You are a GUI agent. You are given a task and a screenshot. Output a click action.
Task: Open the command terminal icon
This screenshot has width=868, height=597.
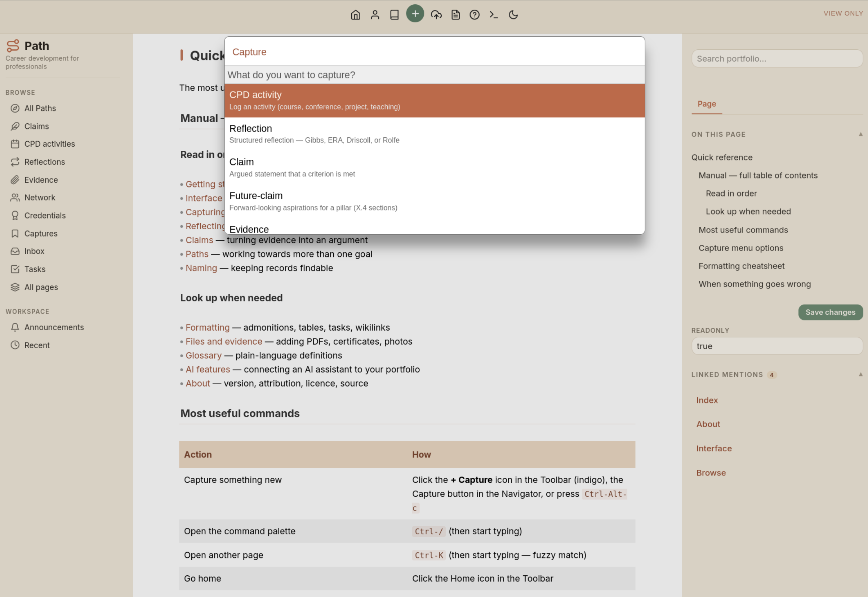pyautogui.click(x=494, y=14)
